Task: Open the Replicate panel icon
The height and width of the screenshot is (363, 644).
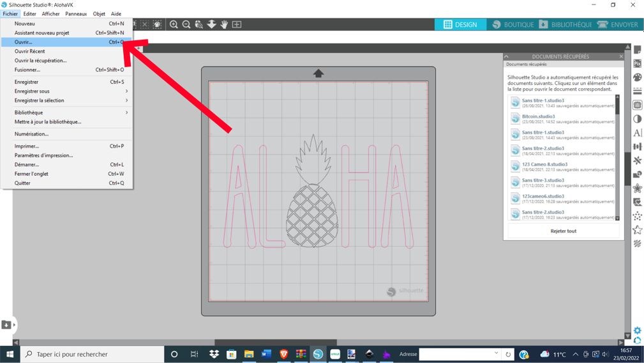Action: pyautogui.click(x=638, y=160)
